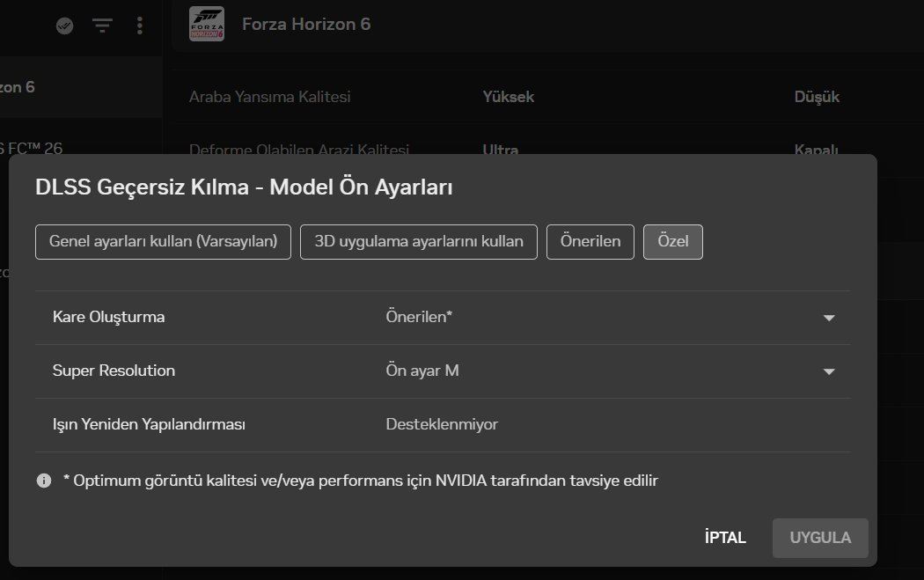The image size is (924, 580).
Task: Click the Forza Horizon 6 game logo
Action: point(206,24)
